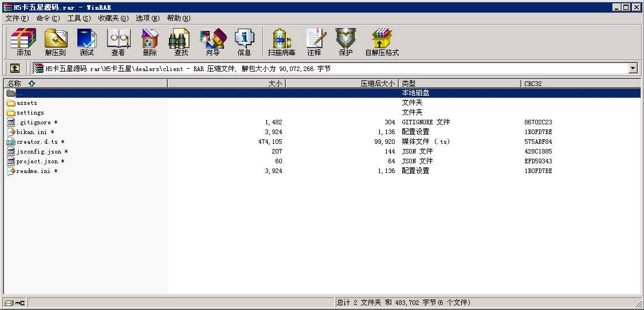Click packed size 64 of project.json
The width and height of the screenshot is (644, 310).
(391, 162)
